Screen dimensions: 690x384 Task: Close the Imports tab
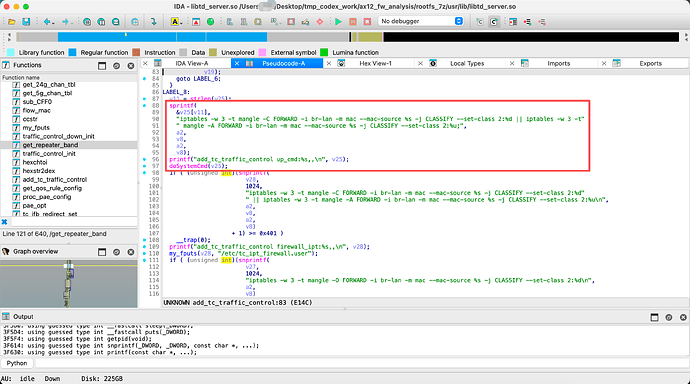coord(512,63)
